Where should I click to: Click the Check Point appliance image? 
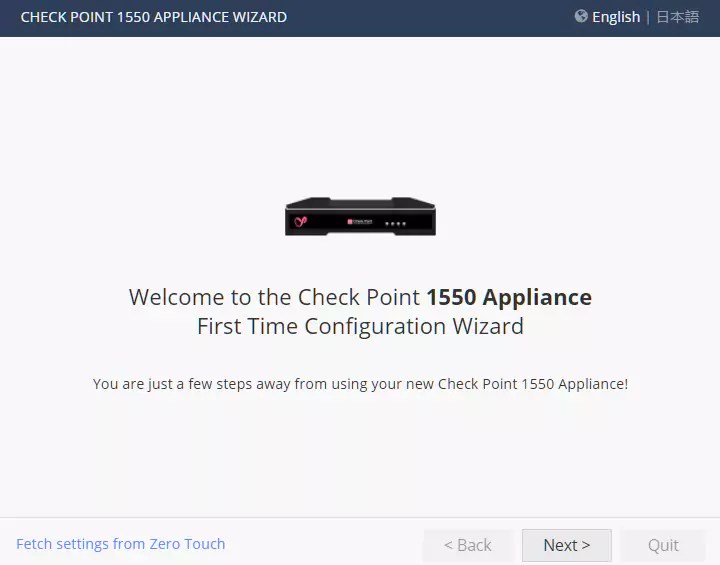(360, 216)
